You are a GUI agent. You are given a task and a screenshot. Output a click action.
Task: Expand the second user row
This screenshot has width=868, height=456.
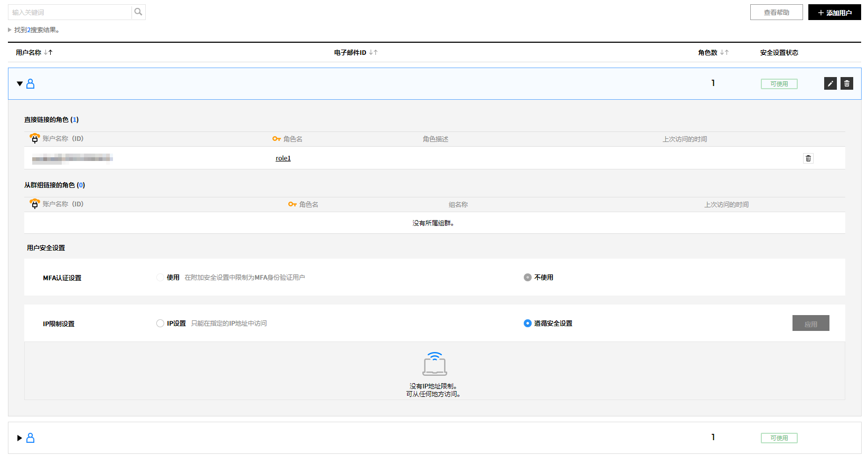(x=20, y=438)
